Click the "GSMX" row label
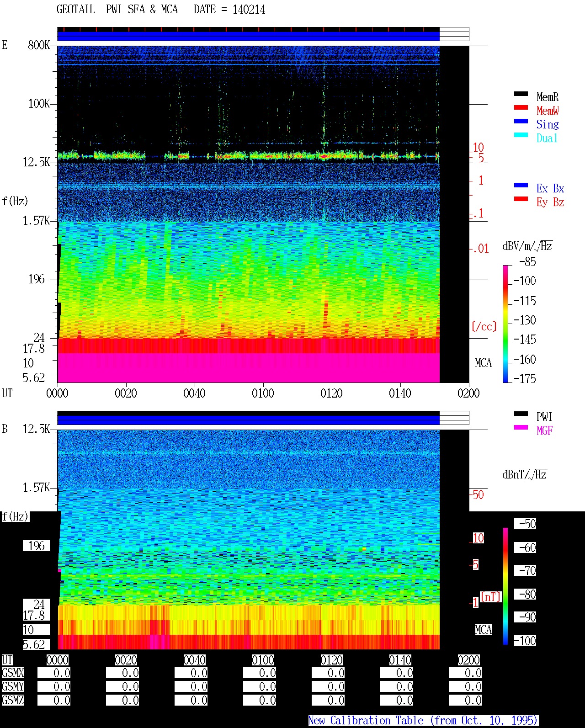This screenshot has width=585, height=728. point(13,673)
